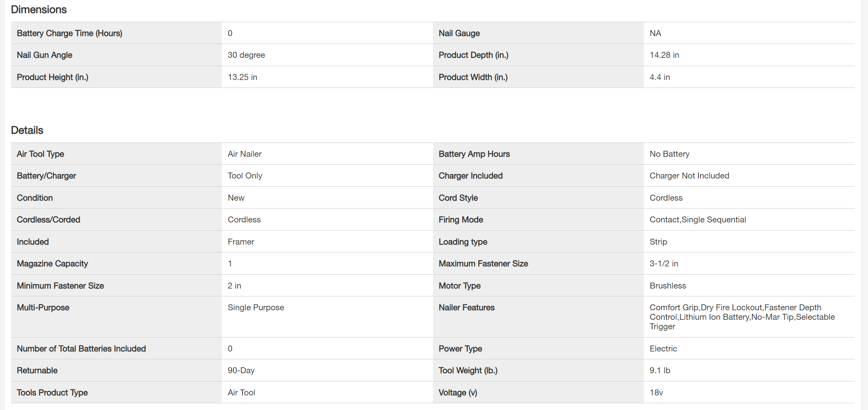Click the Charger Not Included text
868x410 pixels.
point(689,176)
